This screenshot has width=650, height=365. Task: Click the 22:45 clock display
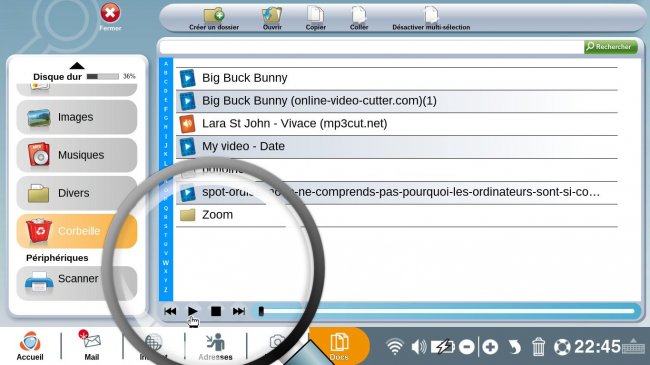[597, 347]
